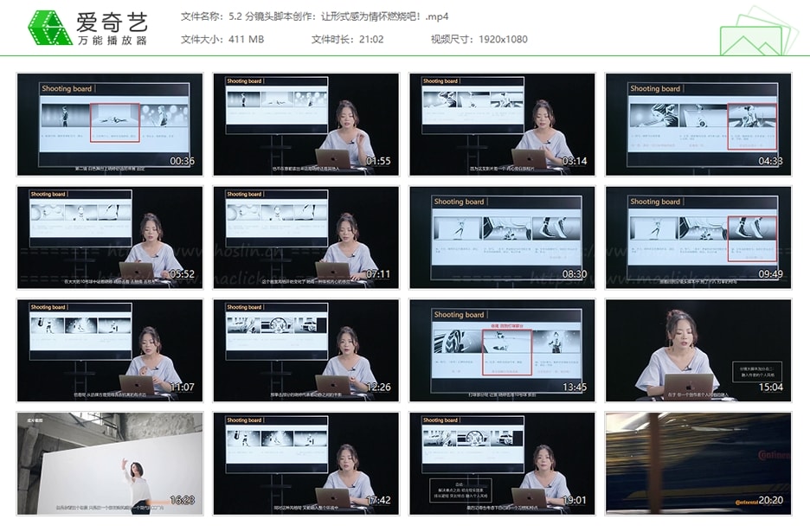Click the iQIYI green film logo icon

[49, 28]
